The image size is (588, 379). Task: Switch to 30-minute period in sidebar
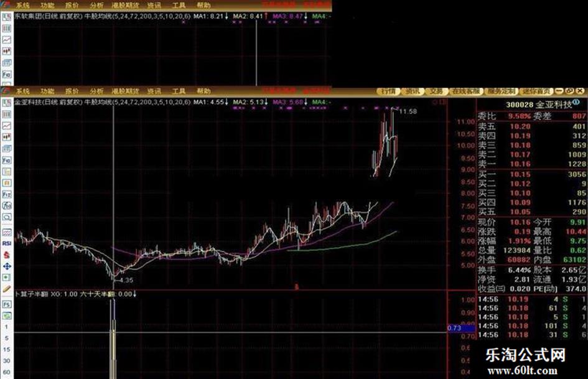[x=6, y=360]
